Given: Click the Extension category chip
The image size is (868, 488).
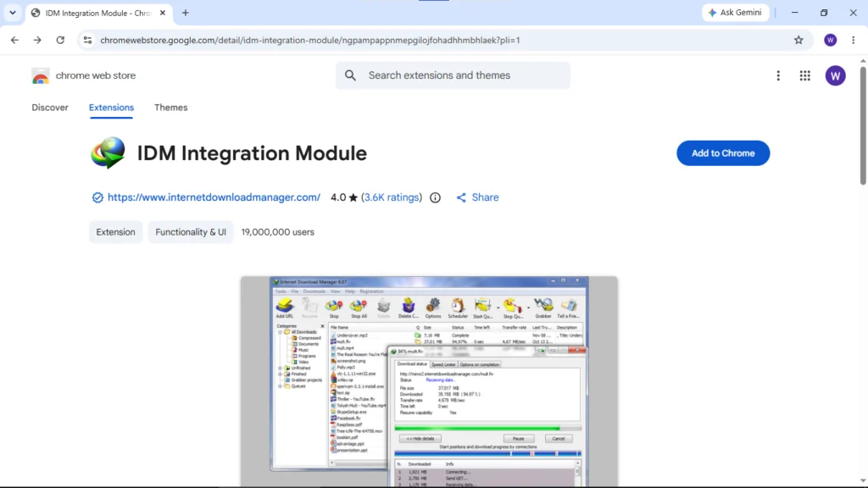Looking at the screenshot, I should pyautogui.click(x=115, y=232).
